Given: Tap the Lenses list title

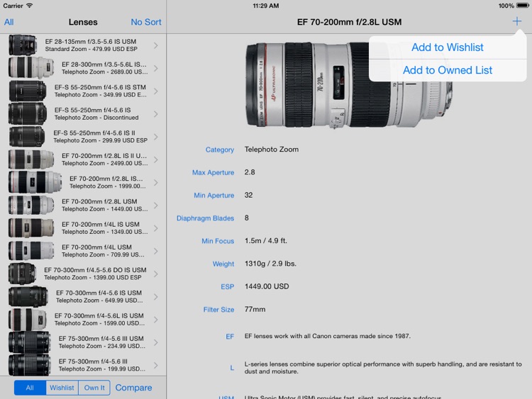Looking at the screenshot, I should pyautogui.click(x=83, y=22).
